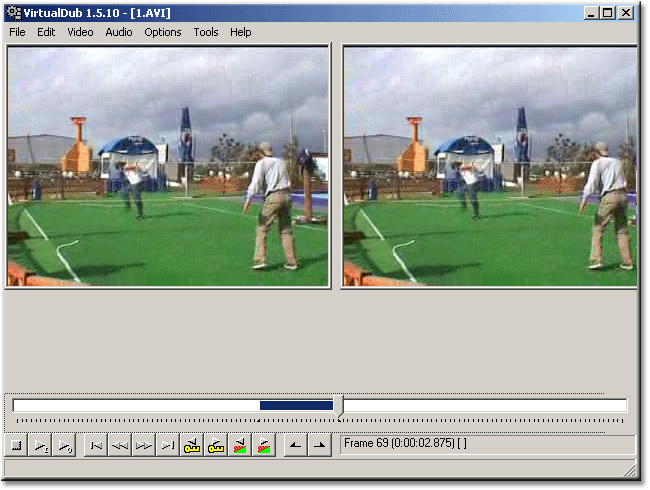This screenshot has height=490, width=650.
Task: Maximize the VirtualDub window
Action: tap(608, 13)
